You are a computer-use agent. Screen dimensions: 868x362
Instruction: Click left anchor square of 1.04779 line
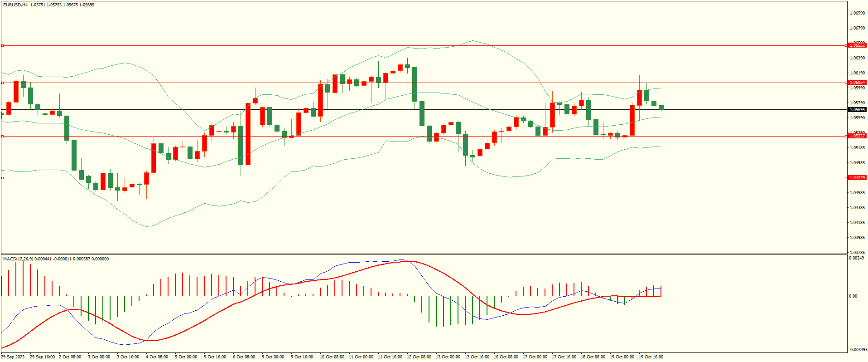point(2,178)
